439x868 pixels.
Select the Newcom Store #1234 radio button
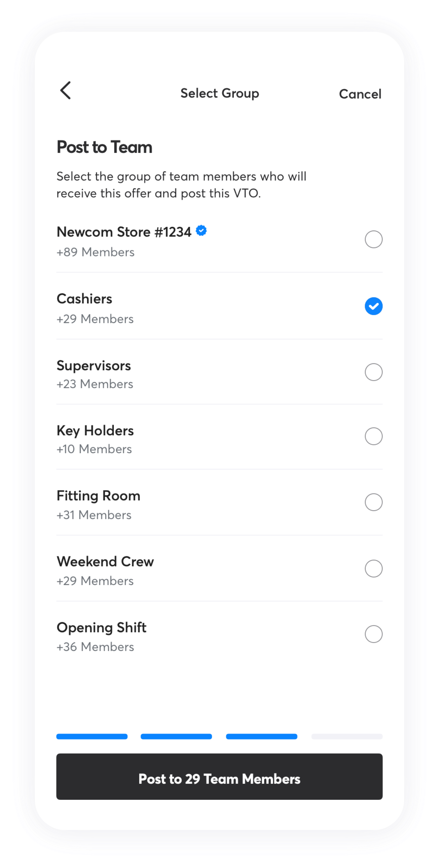click(x=374, y=239)
